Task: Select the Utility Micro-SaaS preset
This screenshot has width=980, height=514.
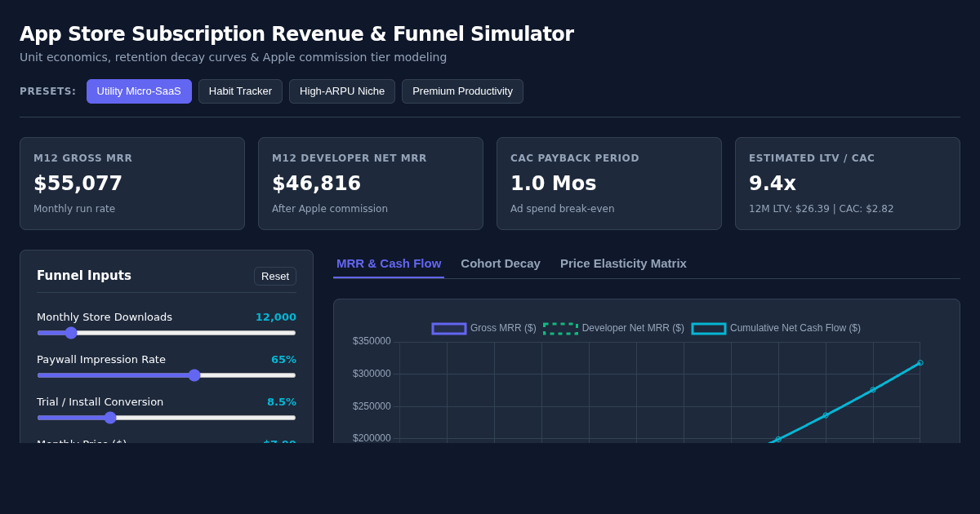Action: [139, 91]
